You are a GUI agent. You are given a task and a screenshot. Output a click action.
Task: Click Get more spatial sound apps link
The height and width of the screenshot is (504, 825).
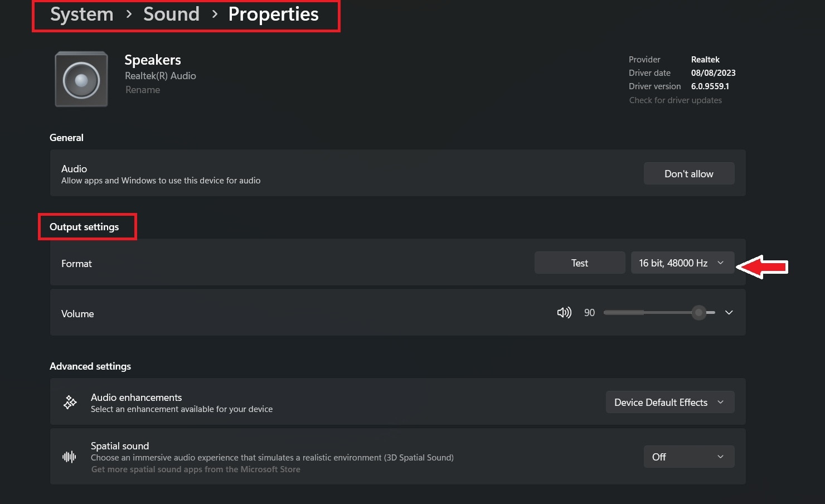[x=195, y=469]
